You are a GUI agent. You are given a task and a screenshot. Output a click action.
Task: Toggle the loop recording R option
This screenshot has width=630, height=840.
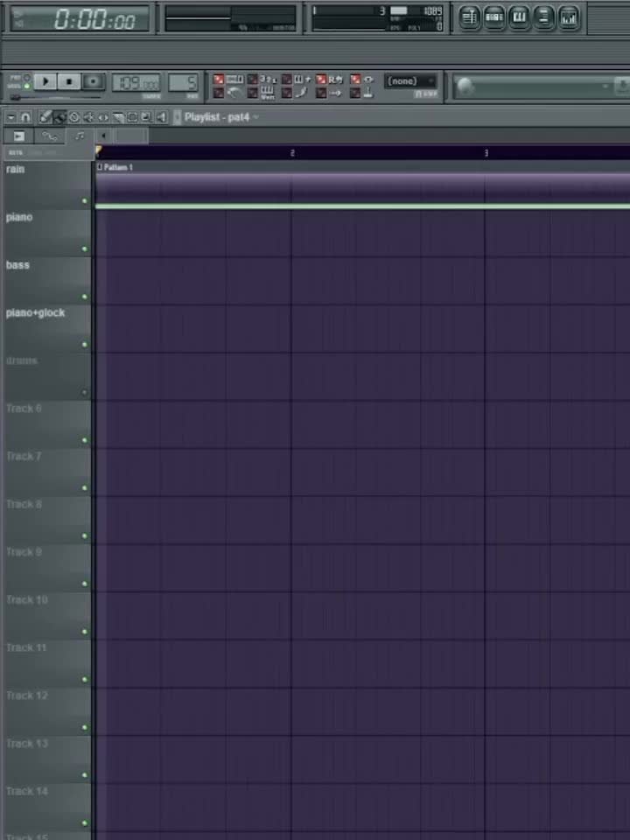pos(321,80)
